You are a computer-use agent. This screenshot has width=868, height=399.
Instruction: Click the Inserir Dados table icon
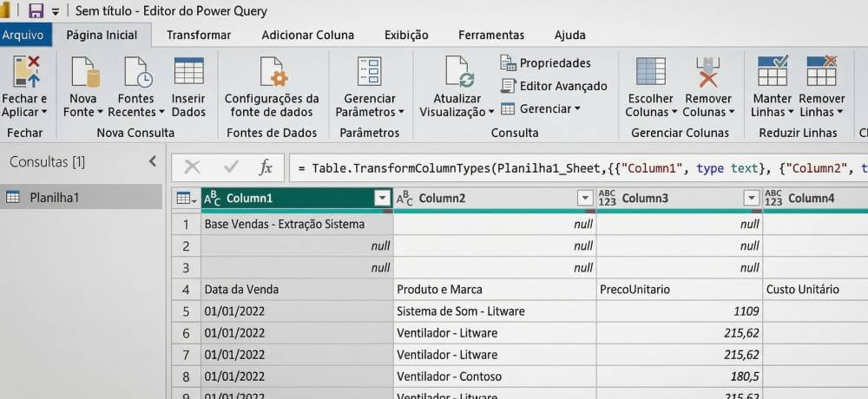(x=188, y=71)
